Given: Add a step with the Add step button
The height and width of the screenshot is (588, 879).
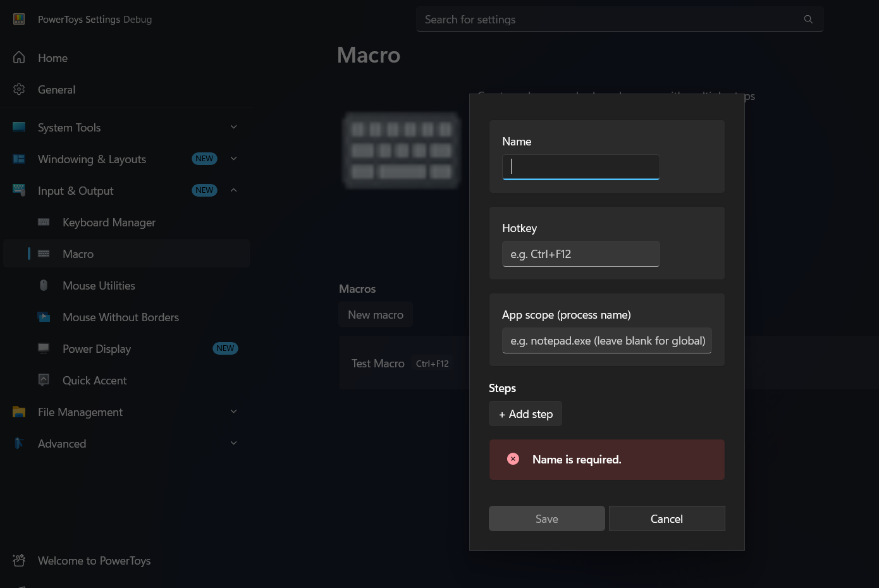Looking at the screenshot, I should [x=526, y=413].
